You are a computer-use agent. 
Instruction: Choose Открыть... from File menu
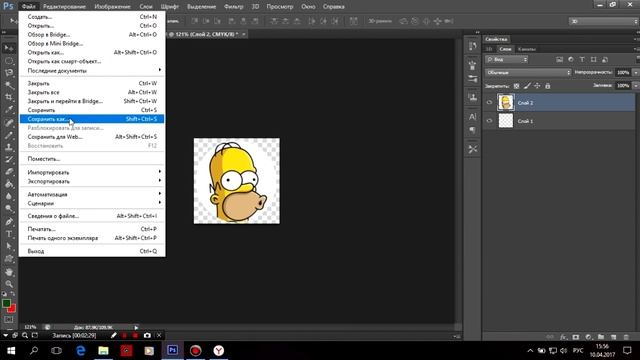click(x=92, y=26)
